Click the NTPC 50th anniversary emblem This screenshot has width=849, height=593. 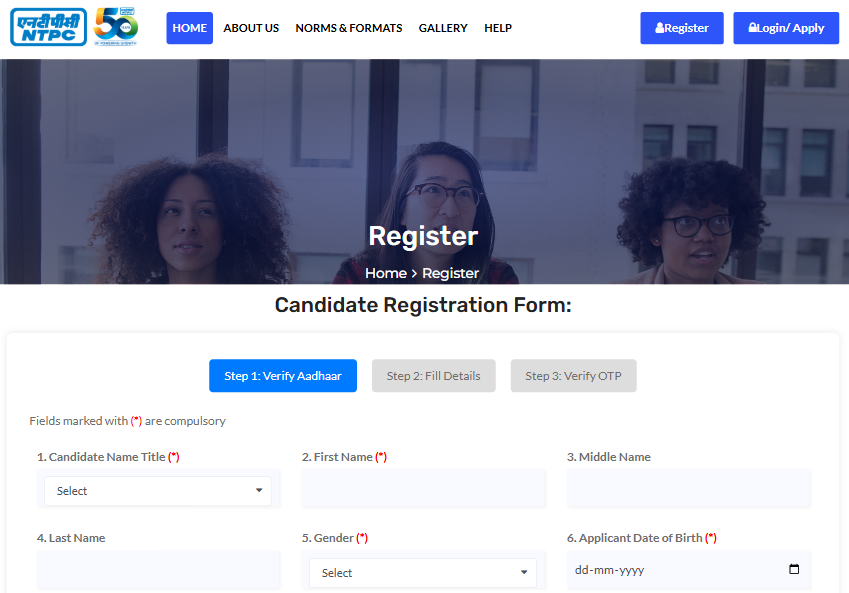click(115, 27)
